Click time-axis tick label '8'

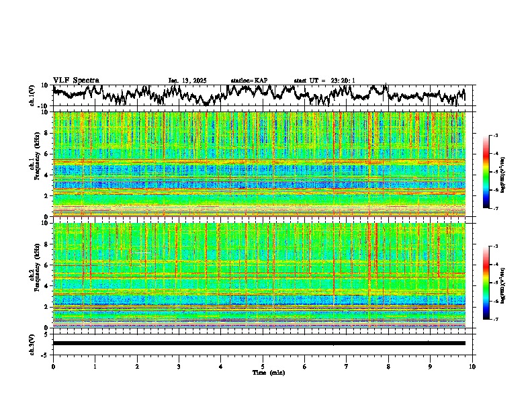(x=388, y=367)
